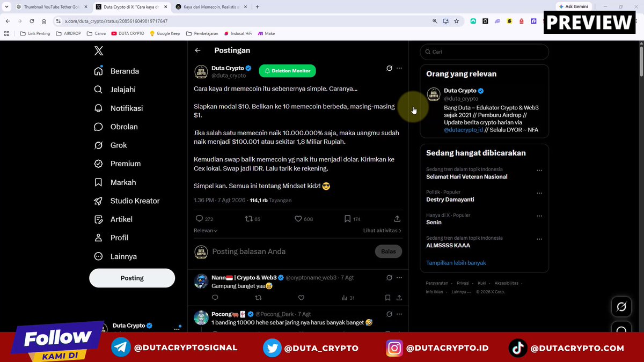Open Profil in the sidebar
This screenshot has width=644, height=362.
pos(111,238)
